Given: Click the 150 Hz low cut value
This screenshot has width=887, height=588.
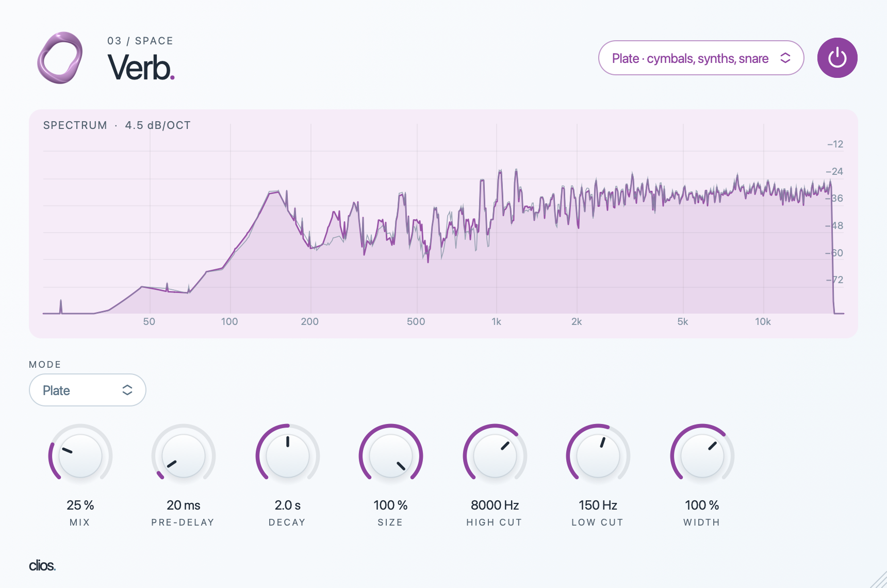Looking at the screenshot, I should [598, 505].
